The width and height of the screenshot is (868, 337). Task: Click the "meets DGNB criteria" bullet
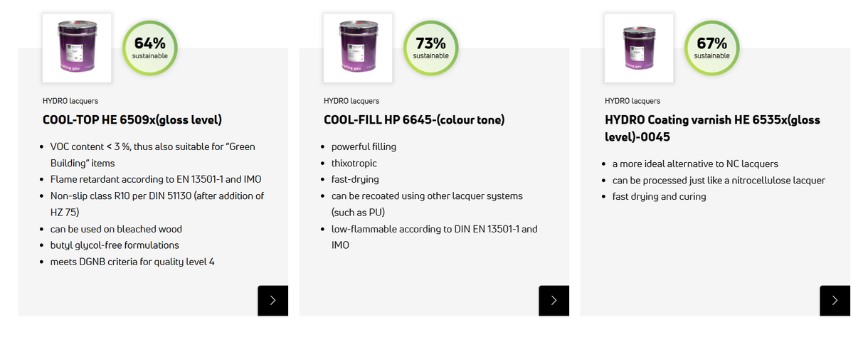pos(132,262)
